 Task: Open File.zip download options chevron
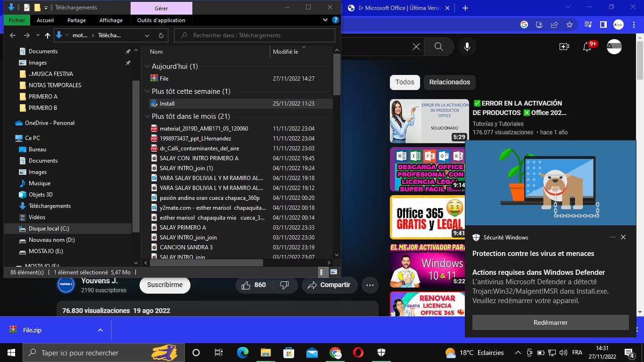[x=100, y=330]
